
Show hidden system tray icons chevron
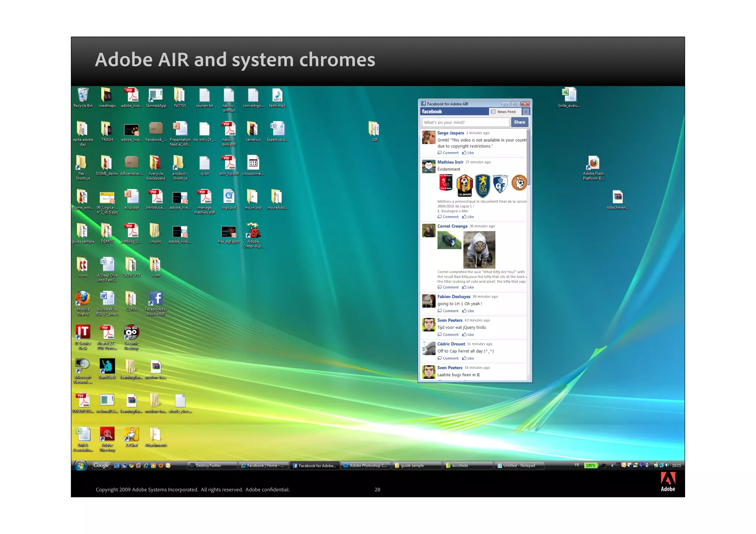tap(612, 465)
